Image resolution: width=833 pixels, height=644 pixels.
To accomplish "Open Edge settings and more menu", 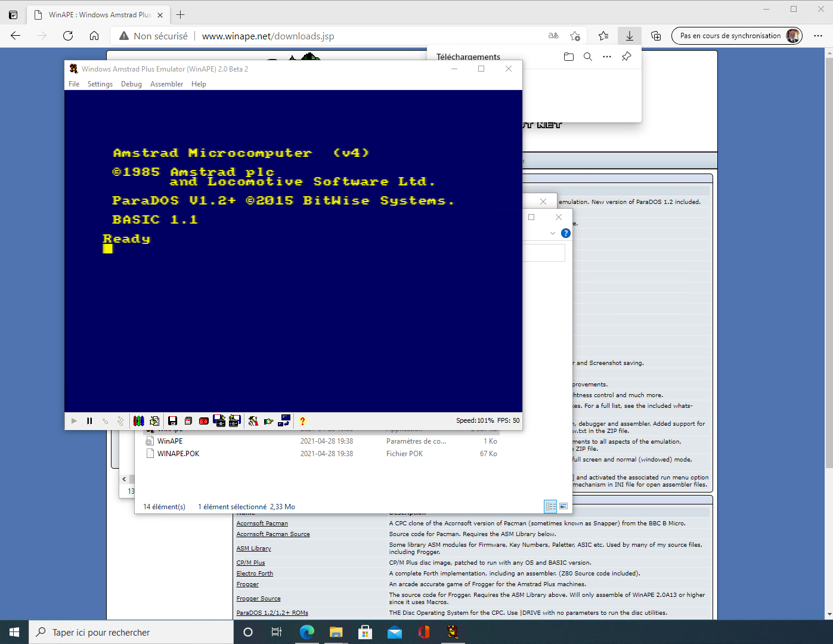I will [818, 36].
